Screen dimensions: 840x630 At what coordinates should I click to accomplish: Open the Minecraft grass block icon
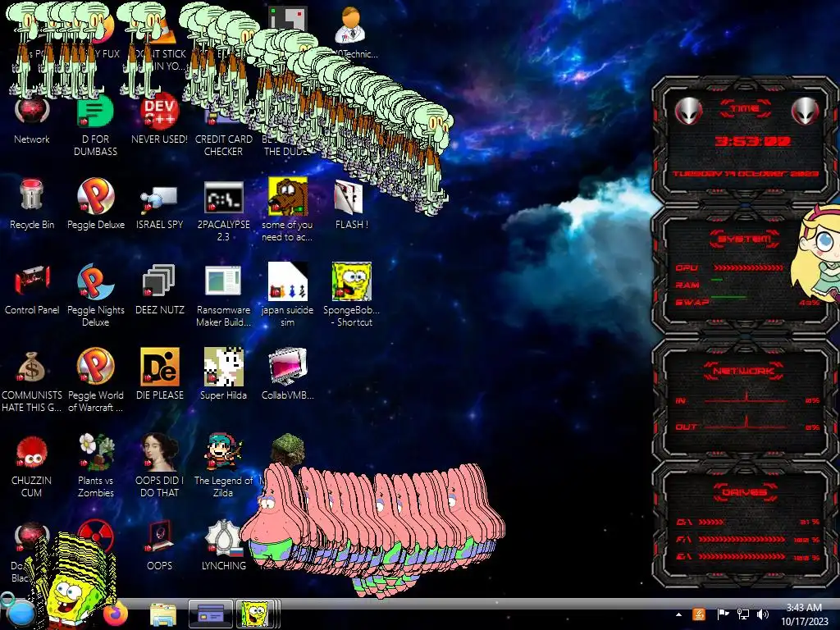288,449
